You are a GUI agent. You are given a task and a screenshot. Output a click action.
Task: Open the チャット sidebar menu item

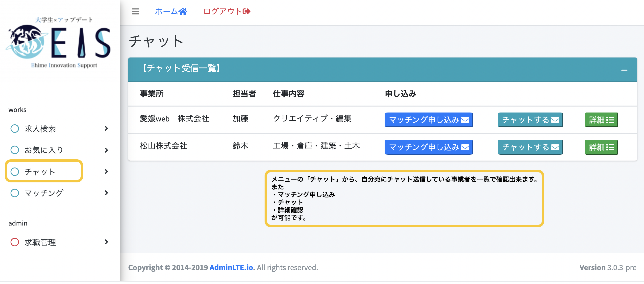(x=40, y=171)
